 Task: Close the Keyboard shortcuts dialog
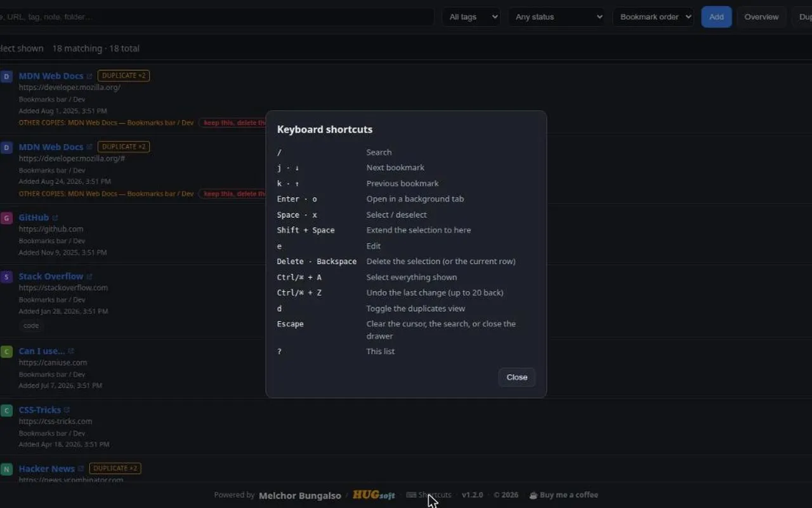[516, 377]
